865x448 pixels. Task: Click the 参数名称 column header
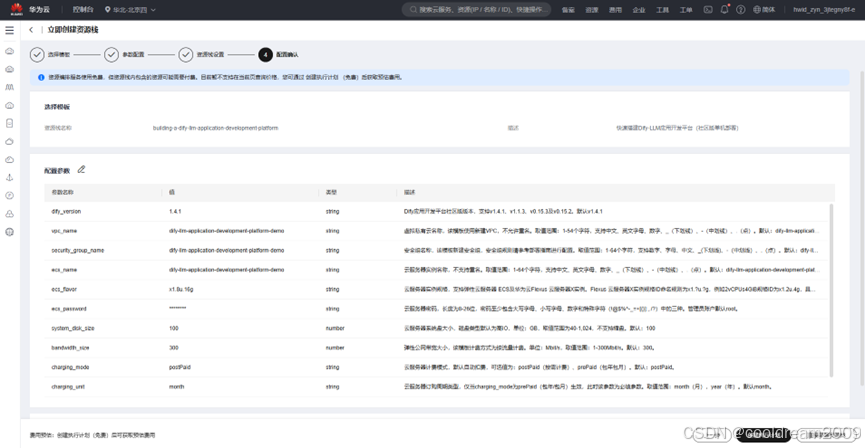pos(62,193)
